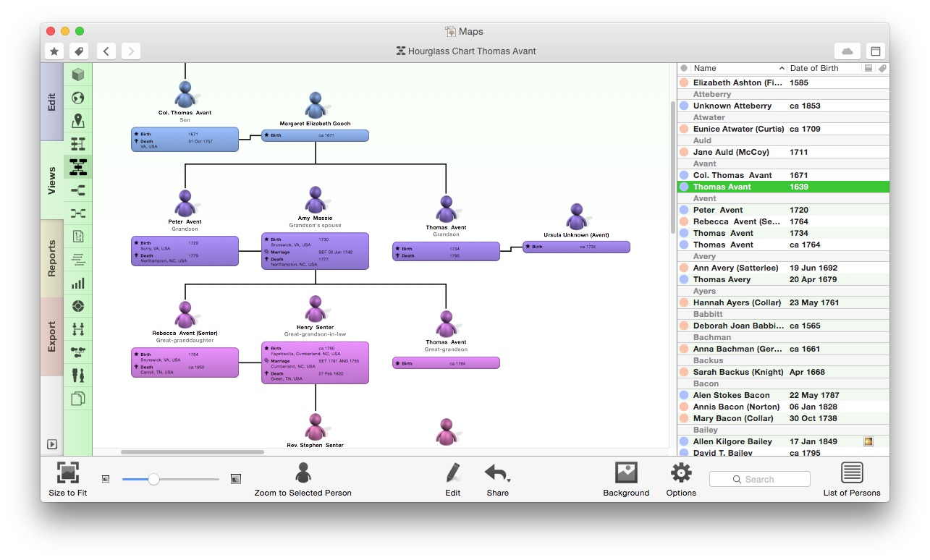The height and width of the screenshot is (560, 930).
Task: Switch to the Export tab
Action: pyautogui.click(x=52, y=336)
